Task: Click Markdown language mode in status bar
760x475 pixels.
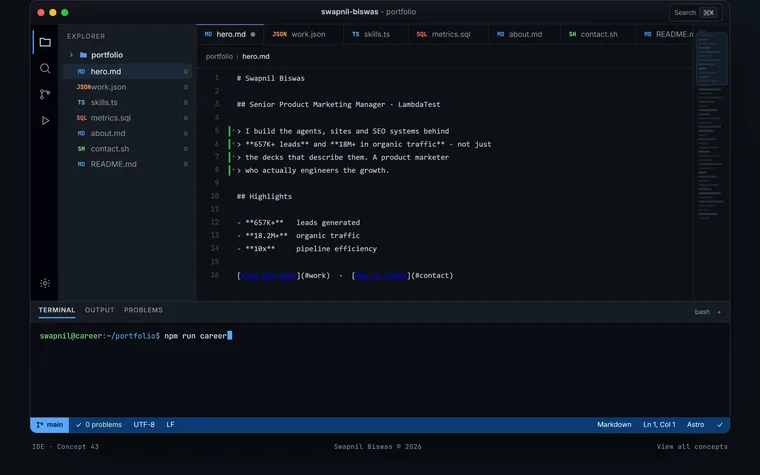Action: (x=614, y=425)
